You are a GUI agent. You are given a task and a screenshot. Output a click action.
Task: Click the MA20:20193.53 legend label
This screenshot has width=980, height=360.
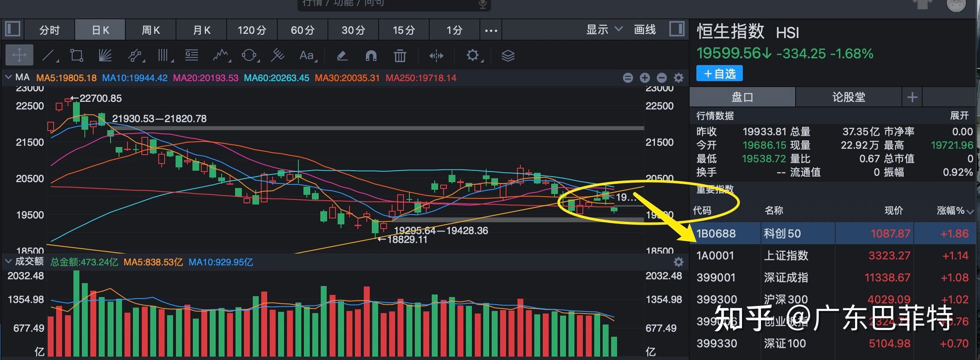206,78
